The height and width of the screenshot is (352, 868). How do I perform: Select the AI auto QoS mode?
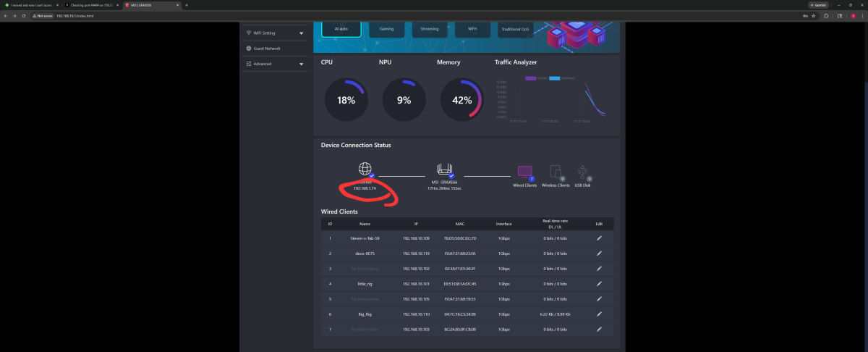(x=341, y=29)
